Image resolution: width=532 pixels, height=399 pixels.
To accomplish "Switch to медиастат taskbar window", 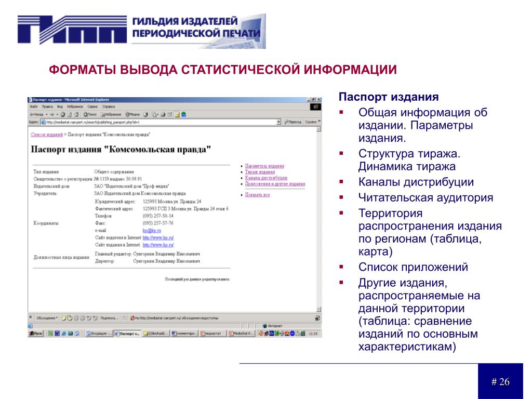I will 212,334.
